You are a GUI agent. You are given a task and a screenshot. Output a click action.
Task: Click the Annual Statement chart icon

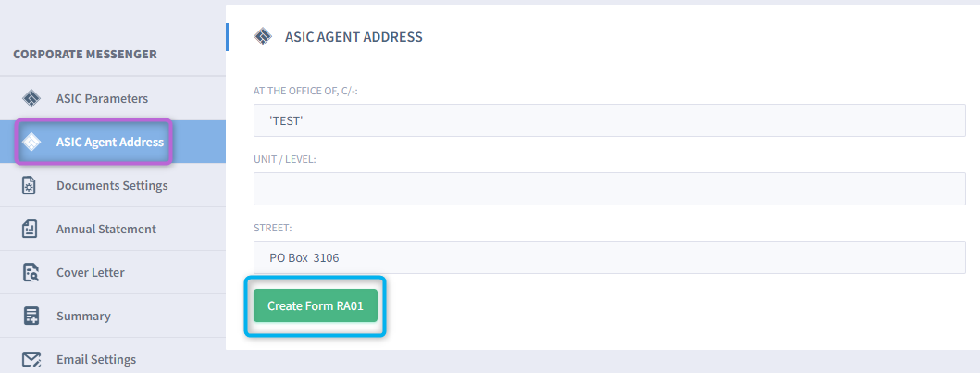click(x=30, y=229)
